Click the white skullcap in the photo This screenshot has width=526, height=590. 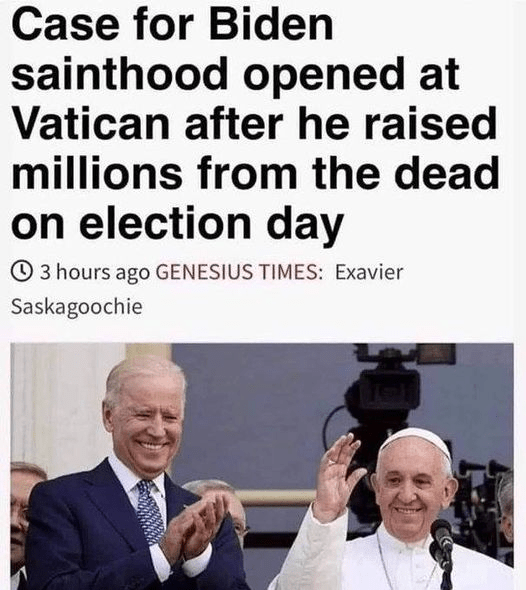[x=417, y=441]
